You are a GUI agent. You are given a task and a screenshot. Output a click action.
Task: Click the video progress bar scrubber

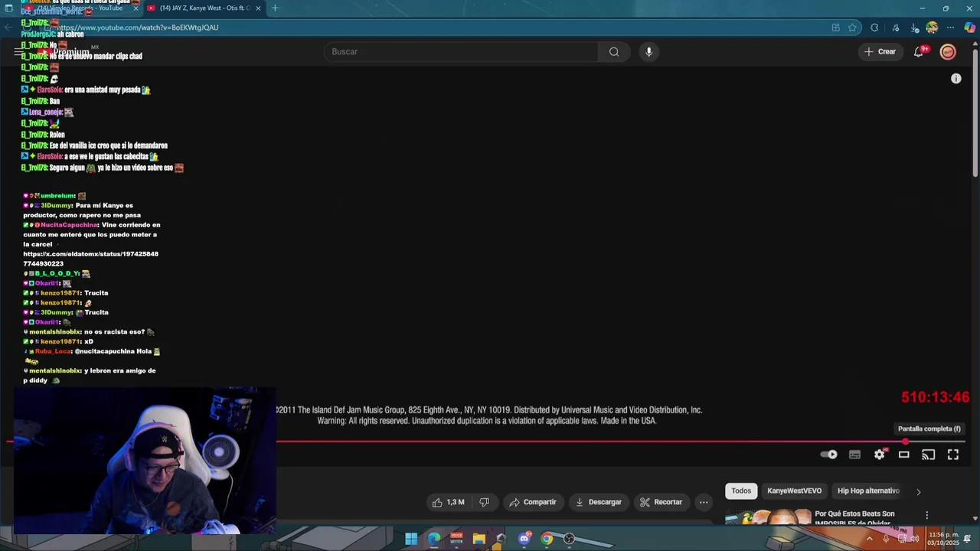[x=906, y=442]
